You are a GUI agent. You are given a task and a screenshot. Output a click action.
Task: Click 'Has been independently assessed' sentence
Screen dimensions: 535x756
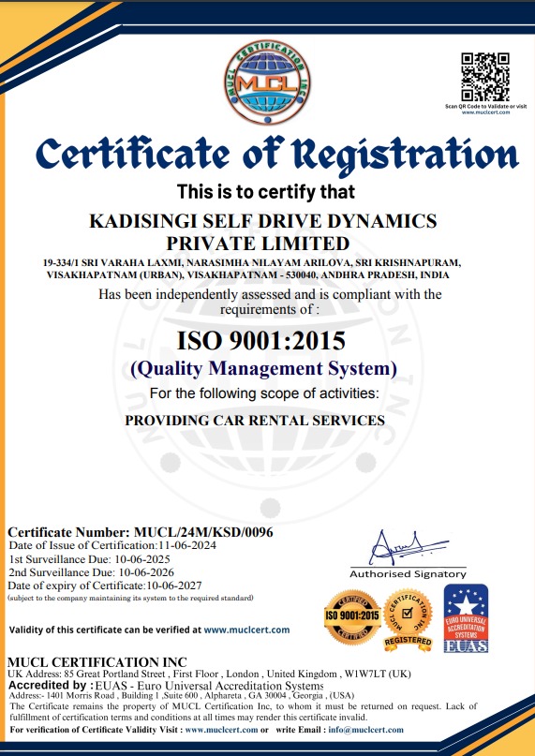[270, 302]
